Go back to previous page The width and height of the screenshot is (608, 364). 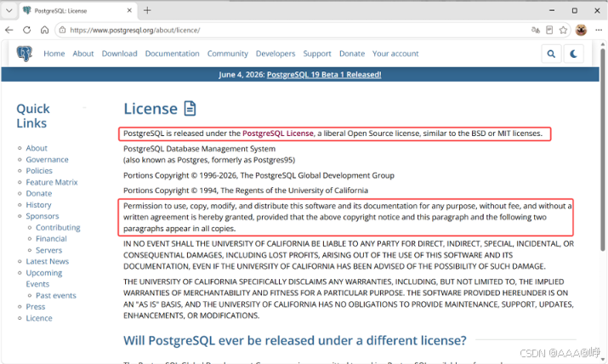(x=9, y=30)
